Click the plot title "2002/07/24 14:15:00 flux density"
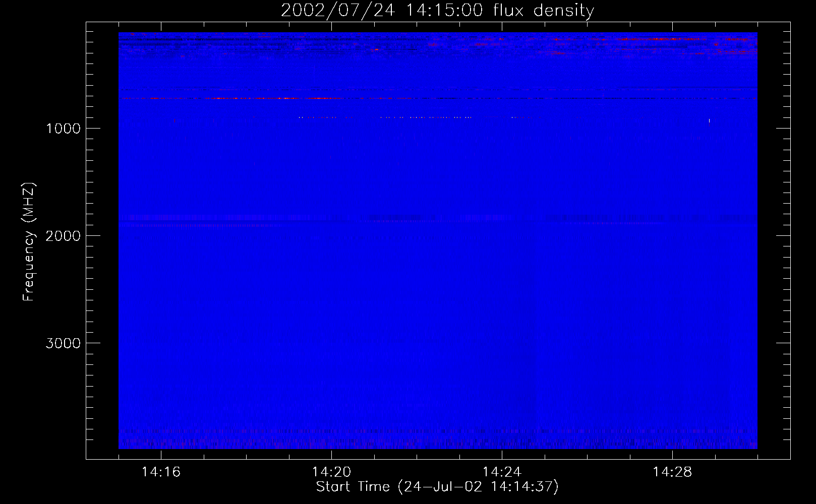This screenshot has width=816, height=504. (437, 10)
